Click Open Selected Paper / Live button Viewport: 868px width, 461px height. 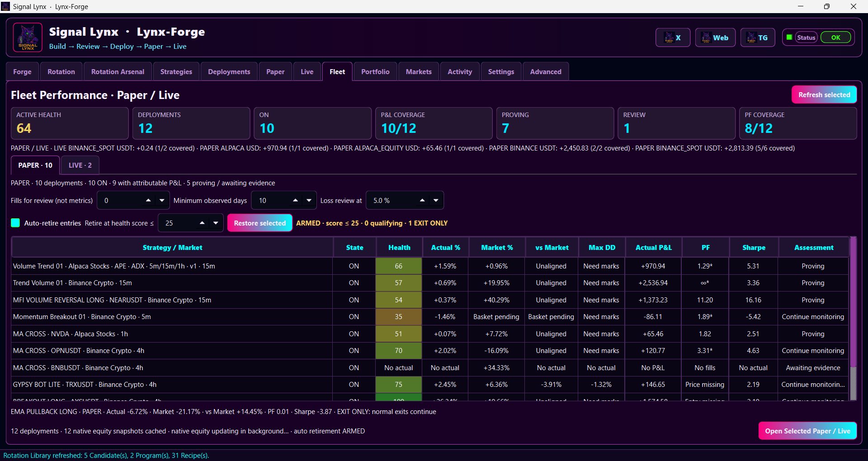tap(807, 431)
